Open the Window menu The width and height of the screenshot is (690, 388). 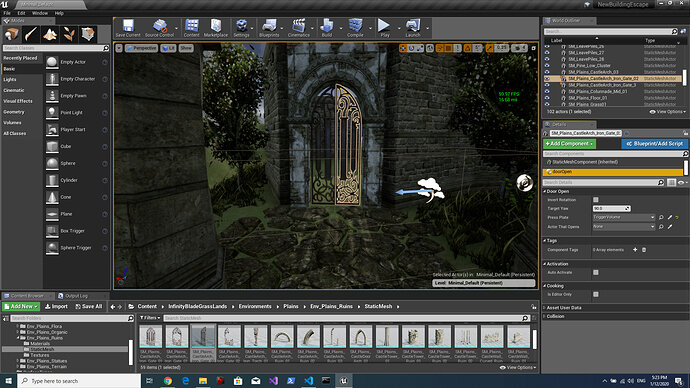pyautogui.click(x=40, y=13)
